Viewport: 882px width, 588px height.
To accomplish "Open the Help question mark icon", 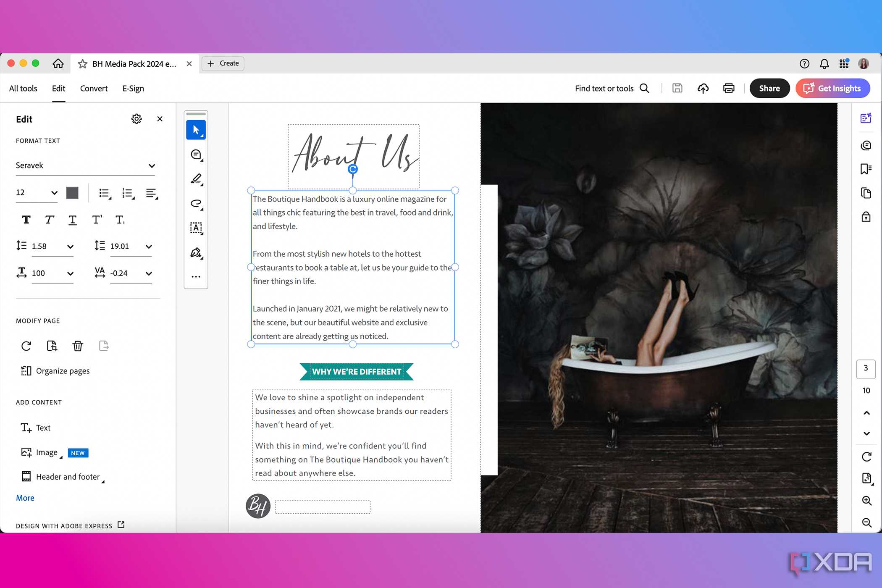I will [804, 64].
